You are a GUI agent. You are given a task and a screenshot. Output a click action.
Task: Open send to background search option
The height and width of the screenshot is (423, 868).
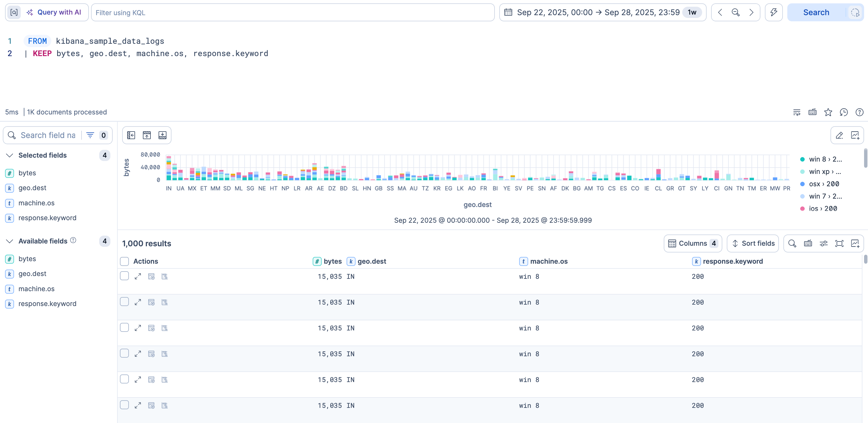click(x=855, y=12)
